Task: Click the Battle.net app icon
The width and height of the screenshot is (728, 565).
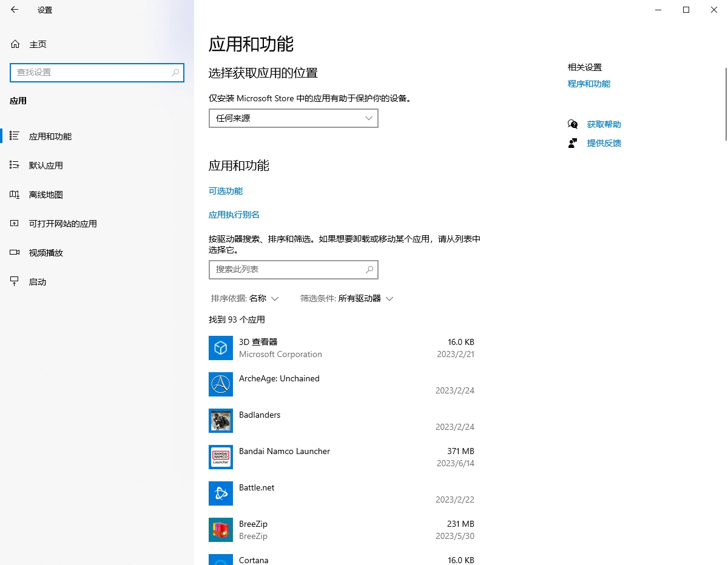Action: point(220,493)
